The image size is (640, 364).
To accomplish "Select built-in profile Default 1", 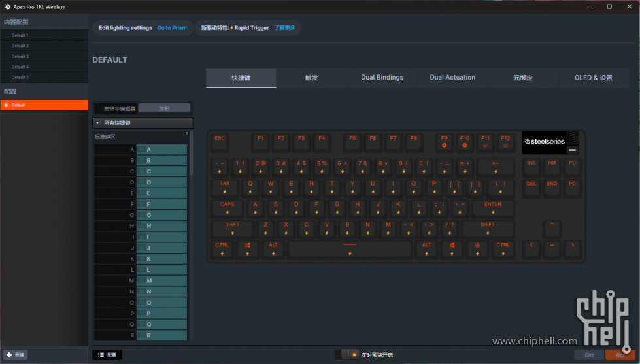I will click(44, 35).
